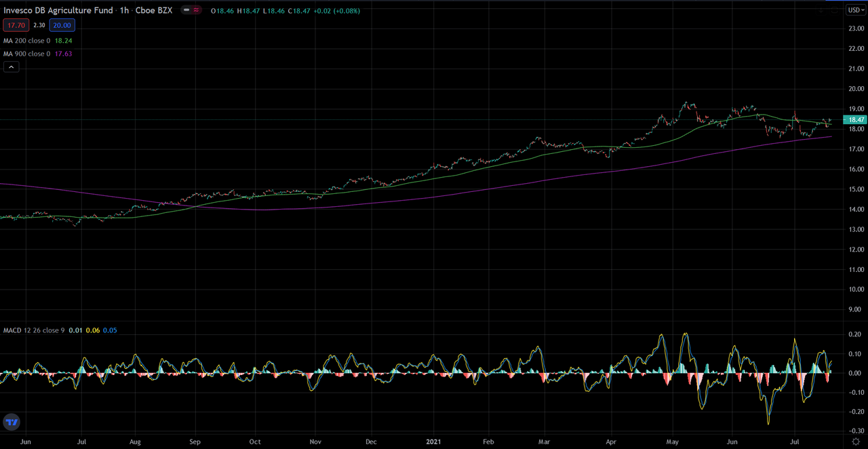This screenshot has width=868, height=449.
Task: Click the O18.46 open price value
Action: [x=222, y=11]
